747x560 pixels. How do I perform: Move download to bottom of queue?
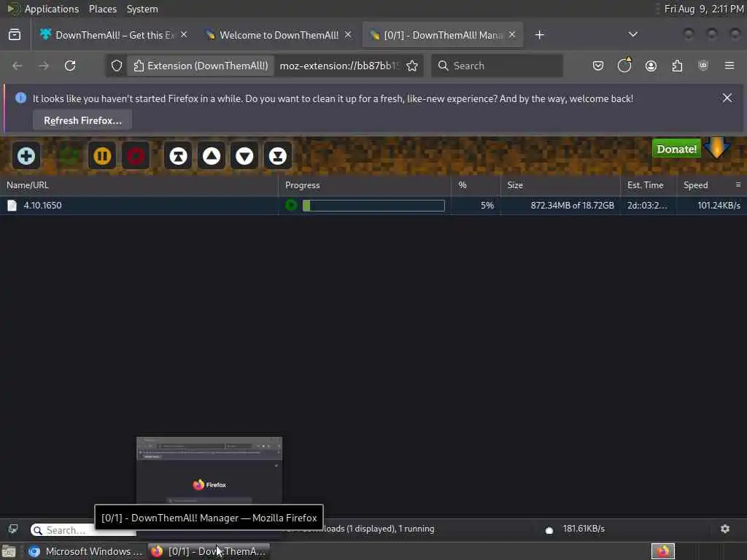tap(278, 156)
